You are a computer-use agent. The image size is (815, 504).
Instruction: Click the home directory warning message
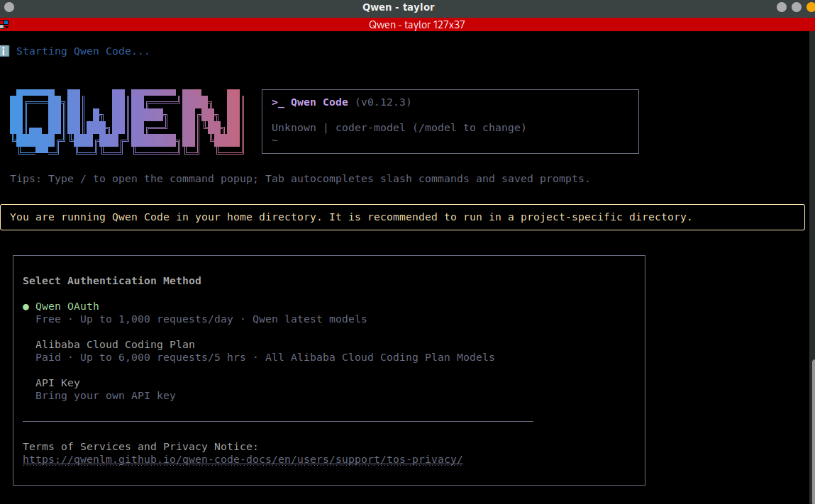[x=351, y=217]
